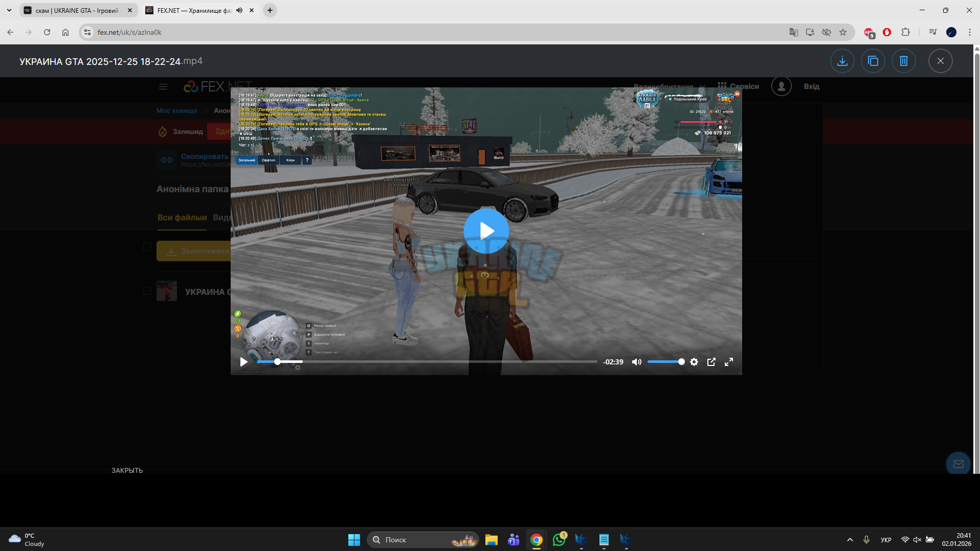Switch the keyboard language УКР

[886, 540]
